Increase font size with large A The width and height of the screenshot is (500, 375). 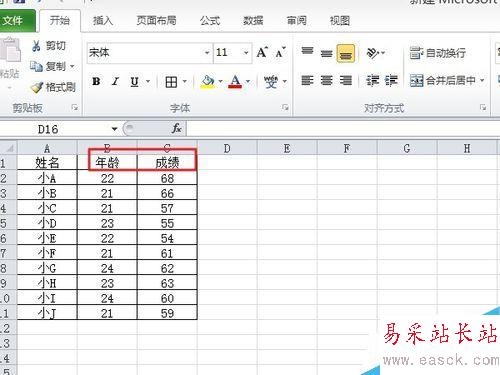tap(262, 53)
